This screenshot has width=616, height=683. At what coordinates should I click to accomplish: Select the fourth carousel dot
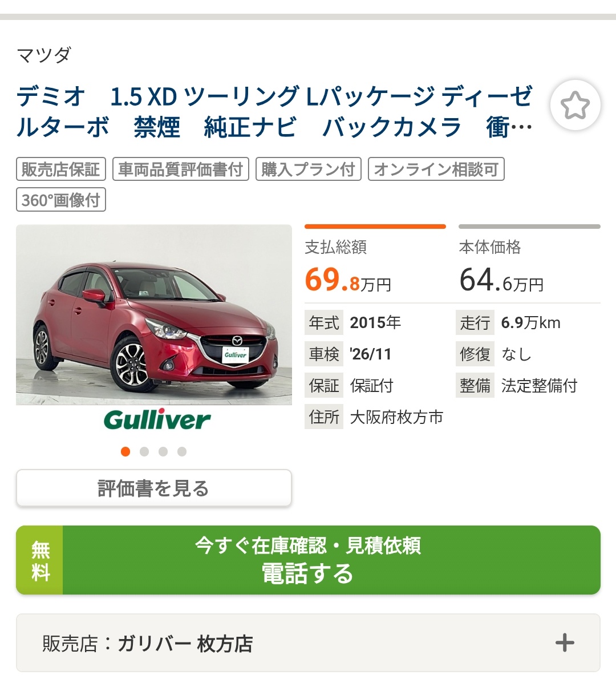pos(182,451)
